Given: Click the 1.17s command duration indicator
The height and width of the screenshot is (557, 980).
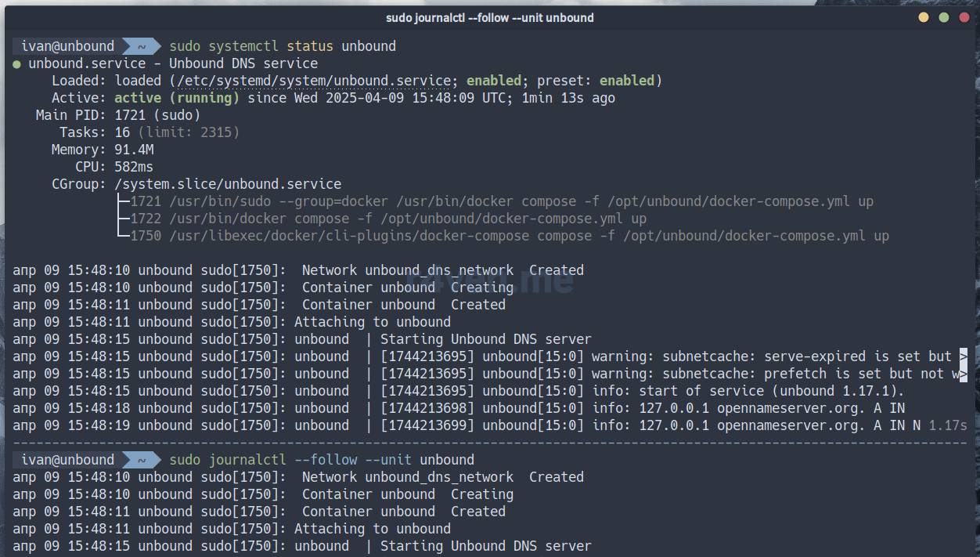Looking at the screenshot, I should (x=948, y=425).
